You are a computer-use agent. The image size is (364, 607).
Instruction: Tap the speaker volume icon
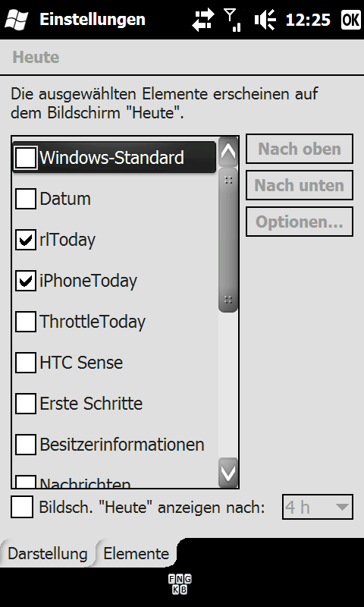coord(265,20)
